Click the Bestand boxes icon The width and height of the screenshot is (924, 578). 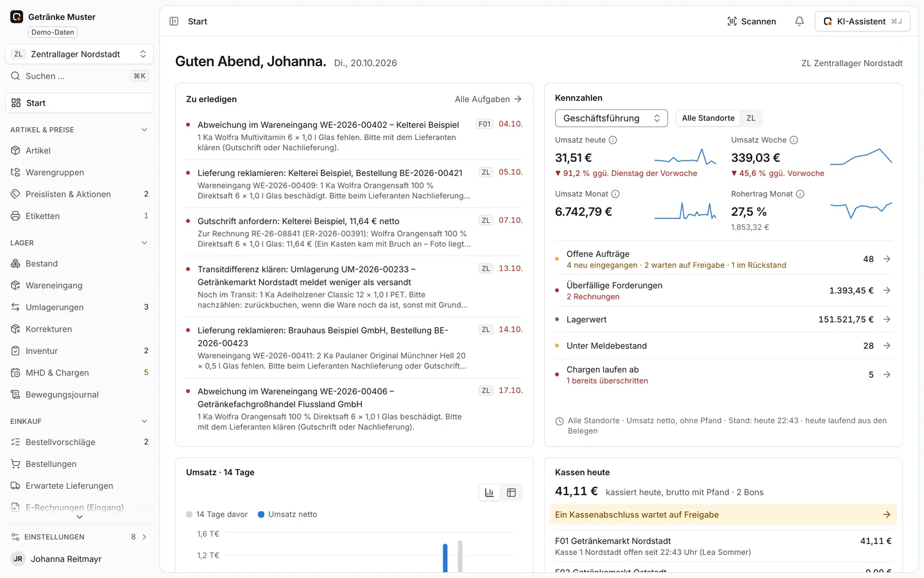(x=16, y=263)
